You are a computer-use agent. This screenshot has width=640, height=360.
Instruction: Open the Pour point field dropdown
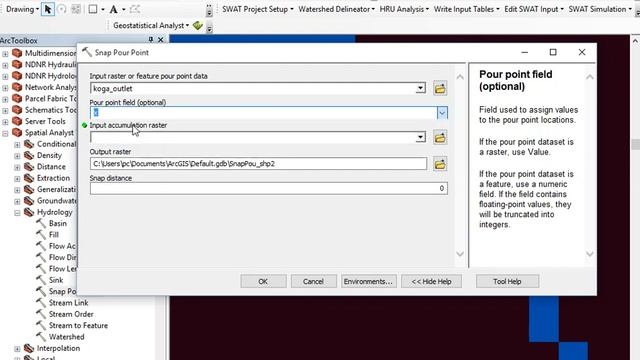(x=442, y=113)
